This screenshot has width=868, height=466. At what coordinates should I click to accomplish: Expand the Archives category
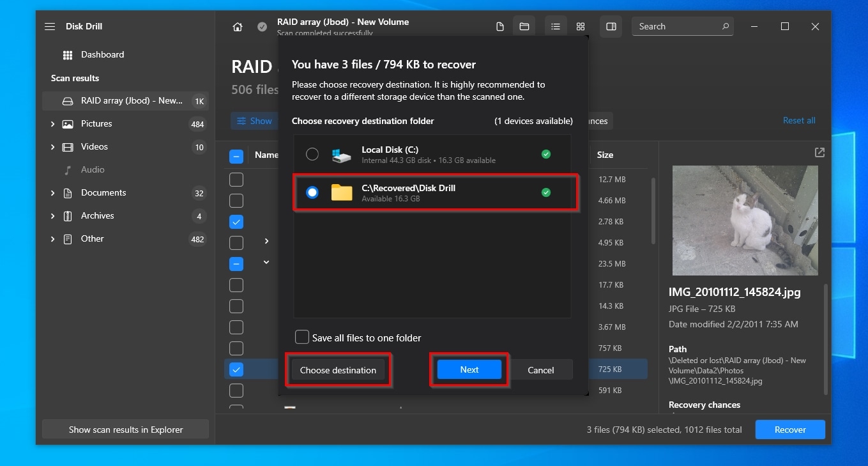(52, 216)
